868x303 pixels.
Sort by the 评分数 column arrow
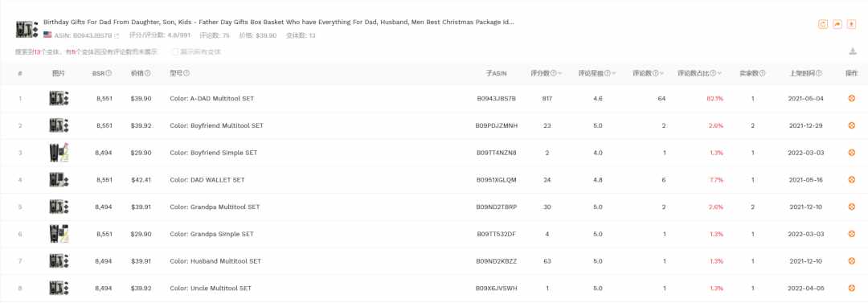(559, 74)
